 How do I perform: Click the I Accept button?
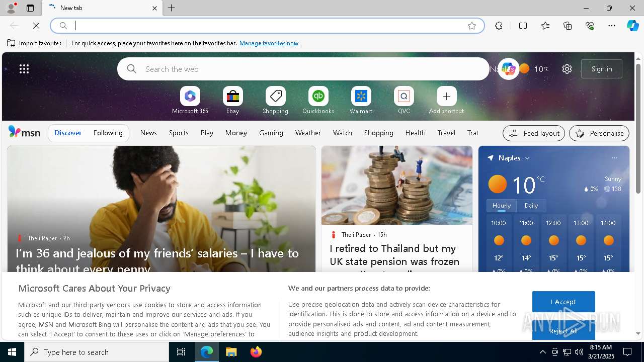[x=563, y=302]
